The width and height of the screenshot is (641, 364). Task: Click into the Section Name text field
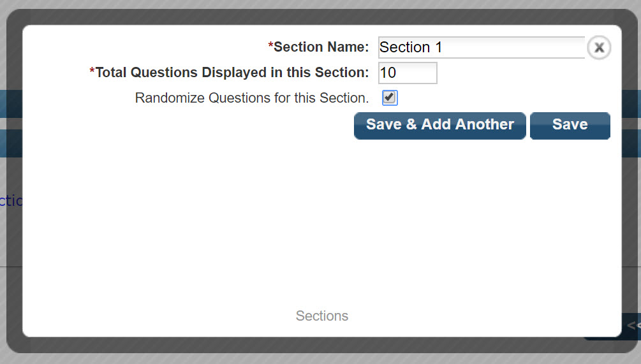click(x=481, y=47)
